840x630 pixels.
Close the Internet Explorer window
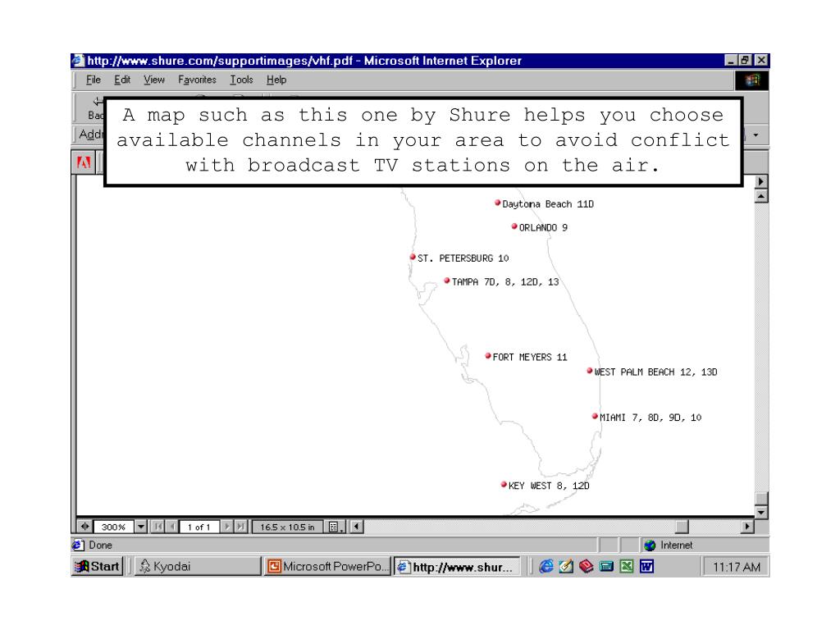click(x=760, y=61)
